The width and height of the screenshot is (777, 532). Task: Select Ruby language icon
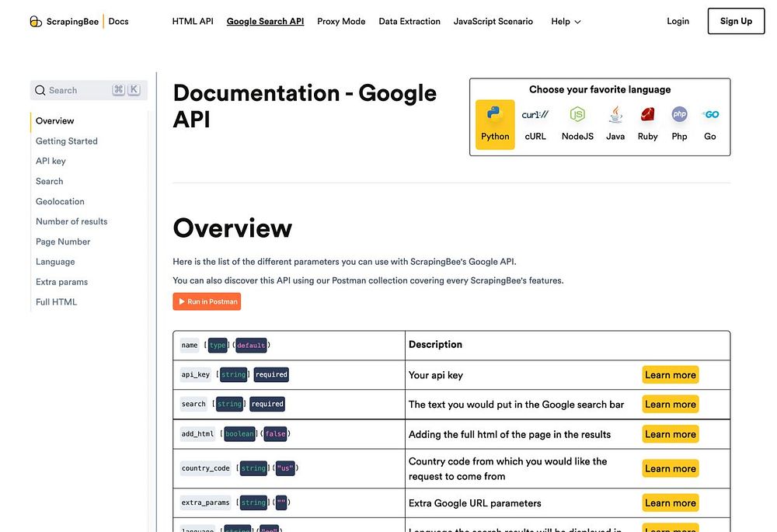point(648,114)
